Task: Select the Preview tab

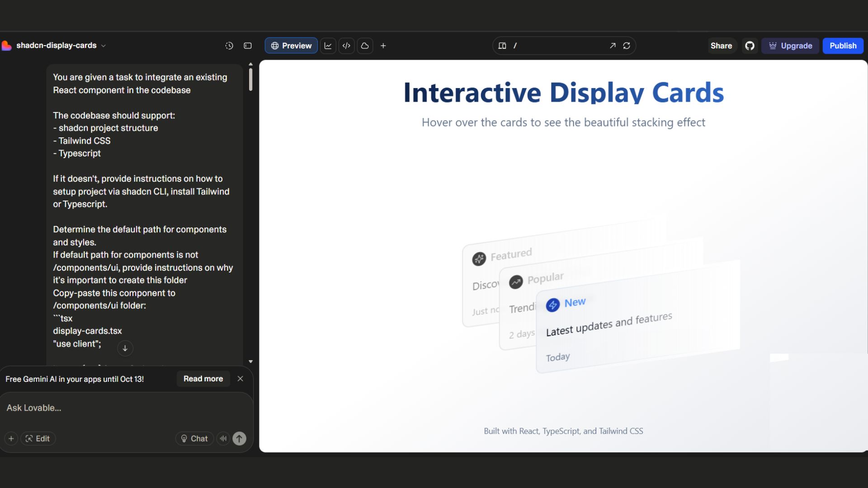Action: (291, 46)
